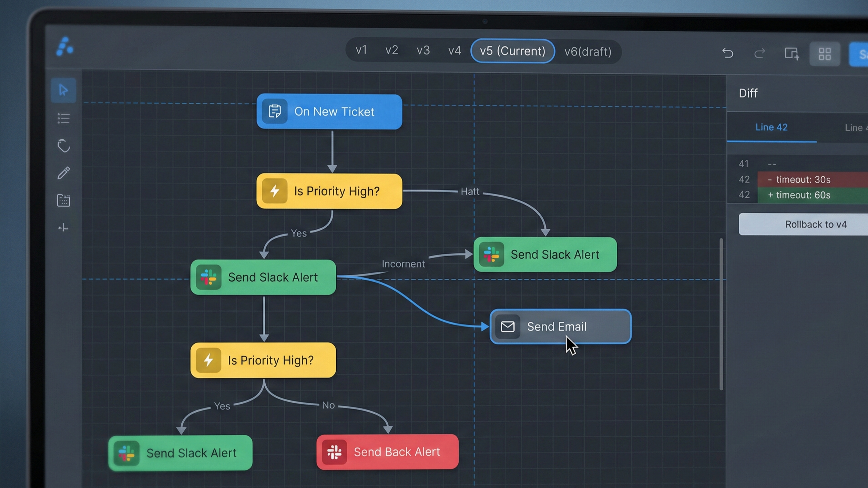Click the canvas vertical scrollbar
The height and width of the screenshot is (488, 868).
[x=721, y=314]
